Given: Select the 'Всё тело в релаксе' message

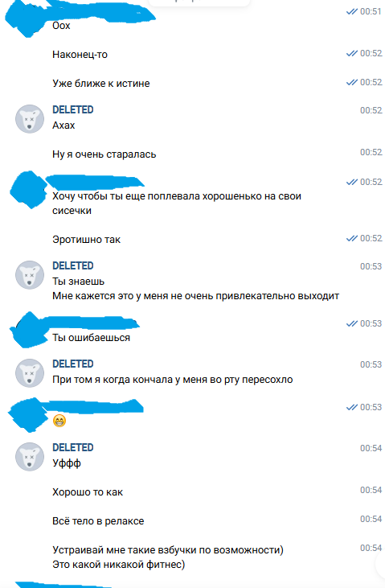Looking at the screenshot, I should click(x=98, y=521).
